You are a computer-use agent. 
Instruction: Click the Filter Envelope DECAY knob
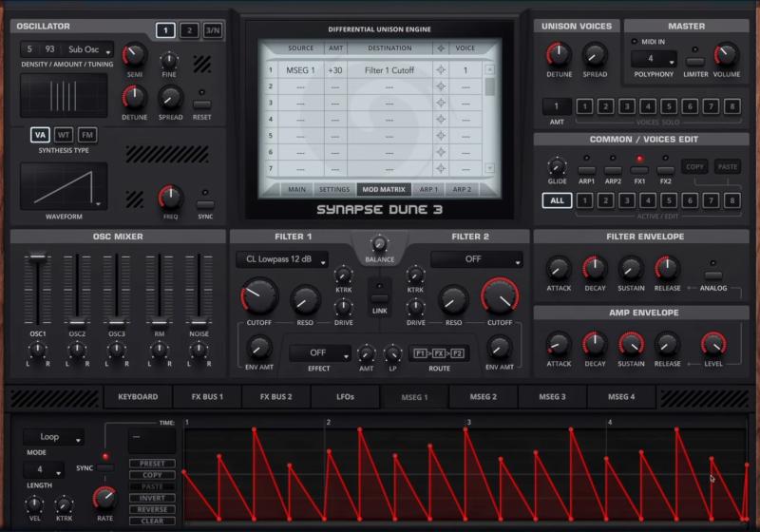coord(595,269)
